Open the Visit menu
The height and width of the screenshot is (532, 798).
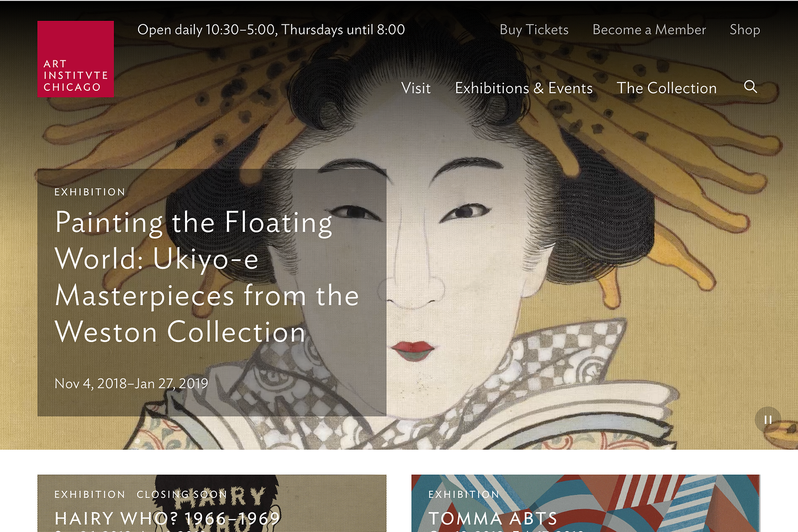pyautogui.click(x=416, y=88)
